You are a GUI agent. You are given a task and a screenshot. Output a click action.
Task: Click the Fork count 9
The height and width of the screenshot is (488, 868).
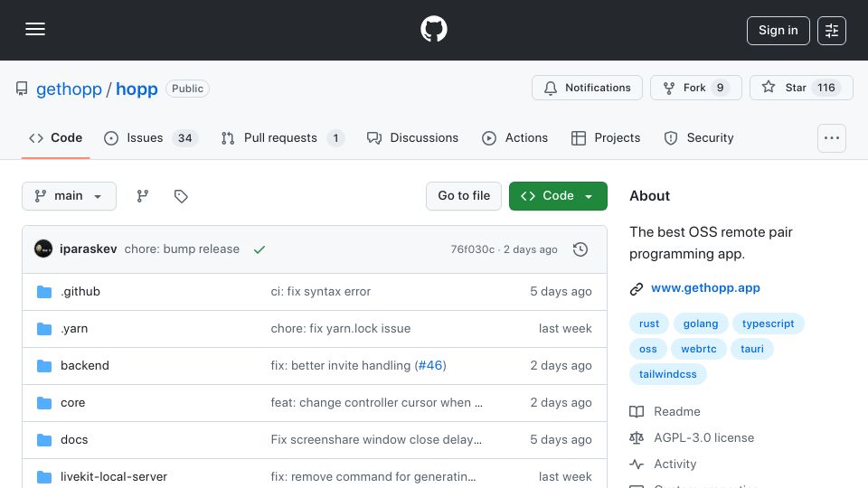(721, 88)
